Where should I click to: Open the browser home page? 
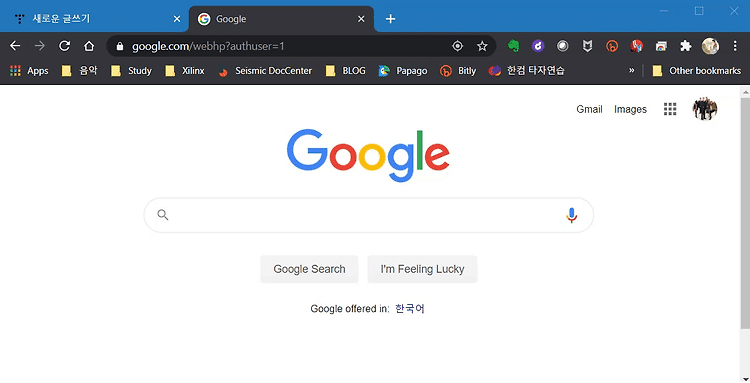click(89, 46)
